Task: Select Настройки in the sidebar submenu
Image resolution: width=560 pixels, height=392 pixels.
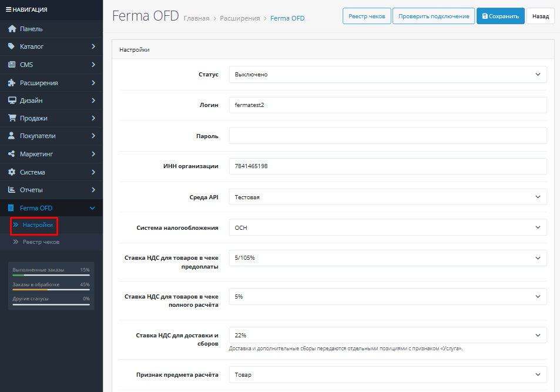Action: tap(38, 225)
